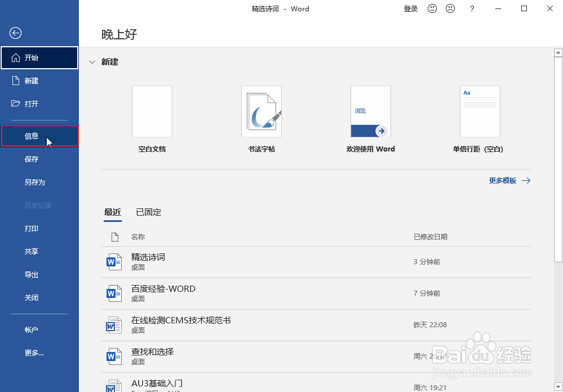Click the 昨天 22:08 modified time
Image resolution: width=563 pixels, height=392 pixels.
[430, 325]
